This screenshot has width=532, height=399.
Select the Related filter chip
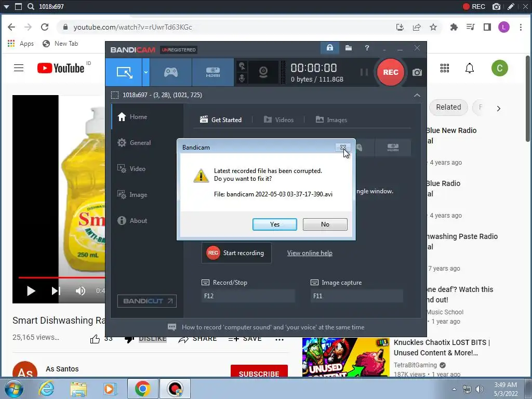pos(448,107)
